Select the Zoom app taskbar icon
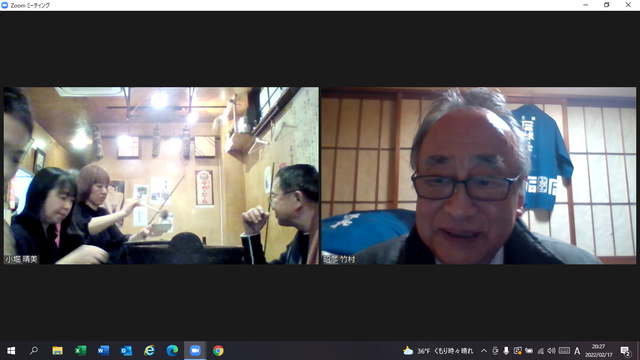The height and width of the screenshot is (360, 640). click(x=195, y=351)
